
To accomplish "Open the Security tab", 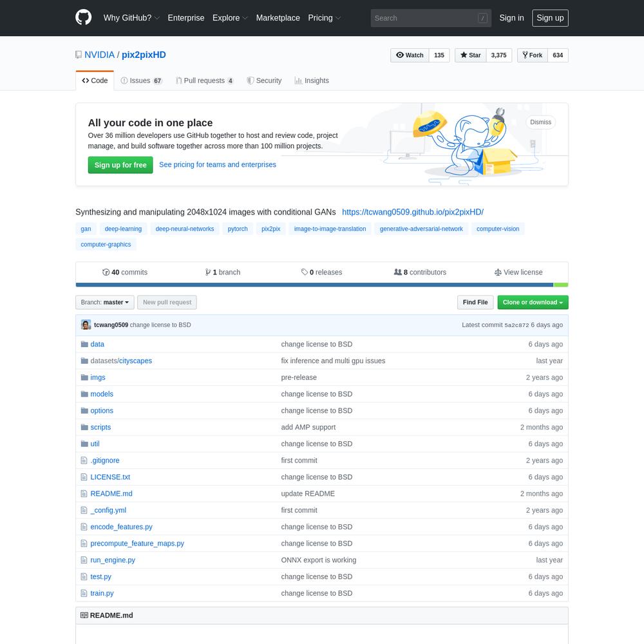I will tap(264, 80).
